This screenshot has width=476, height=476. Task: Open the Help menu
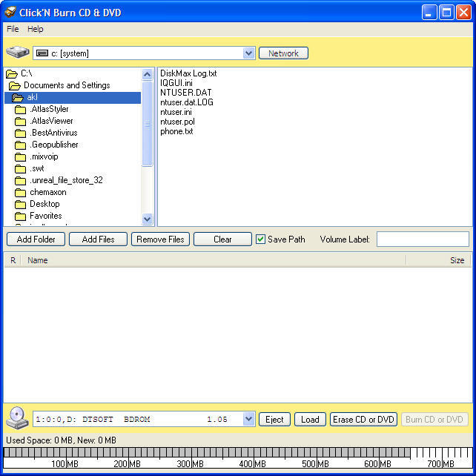click(36, 29)
